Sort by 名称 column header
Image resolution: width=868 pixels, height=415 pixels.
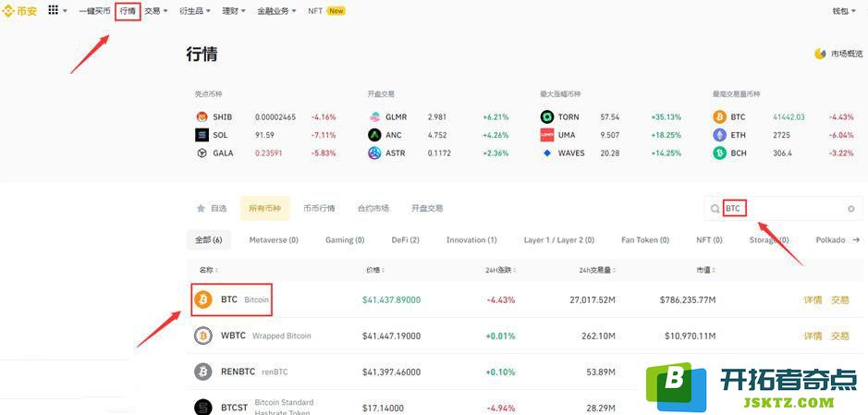(209, 271)
